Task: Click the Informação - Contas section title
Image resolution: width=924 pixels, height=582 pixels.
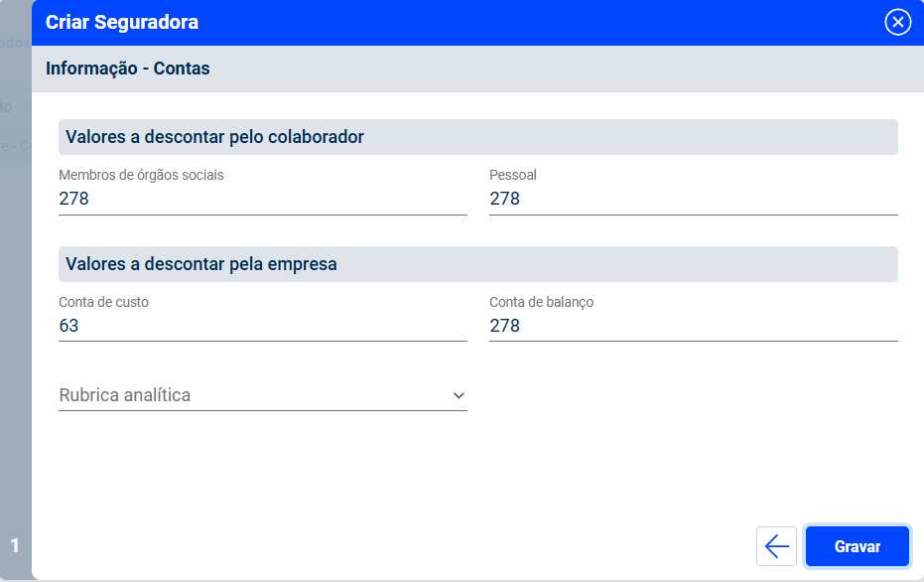Action: coord(128,69)
